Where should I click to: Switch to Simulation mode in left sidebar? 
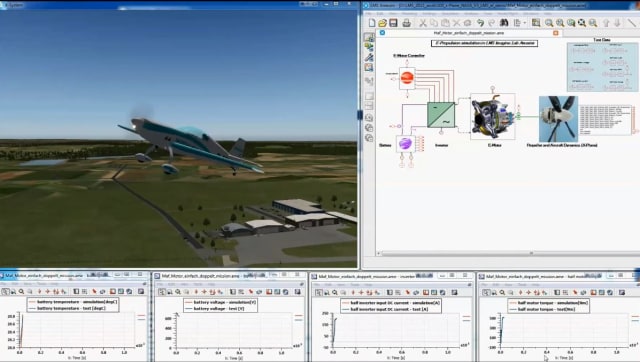click(369, 68)
